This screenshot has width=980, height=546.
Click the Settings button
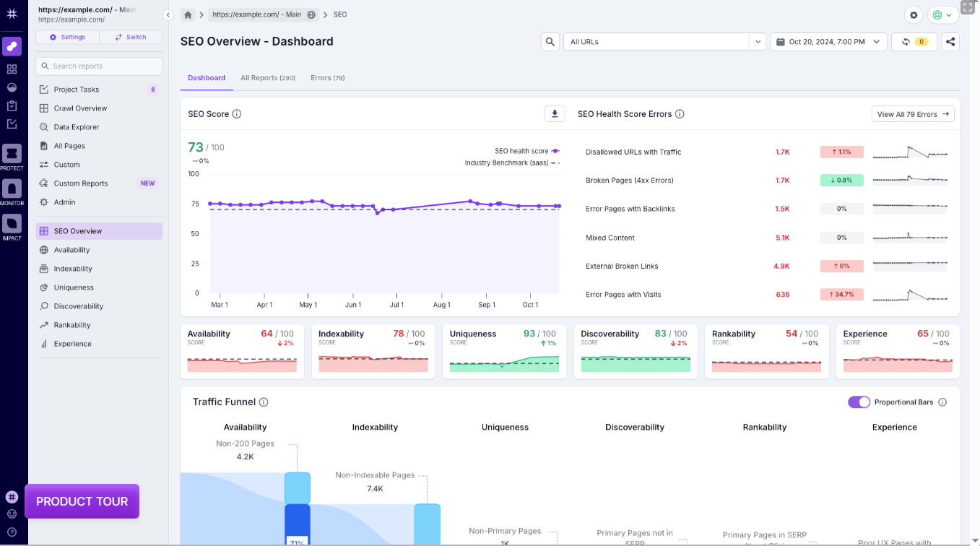[x=67, y=37]
